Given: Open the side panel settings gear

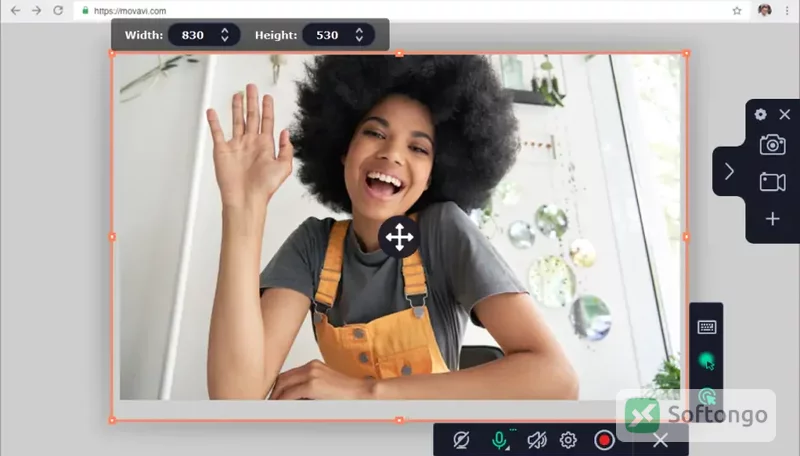Looking at the screenshot, I should 760,114.
